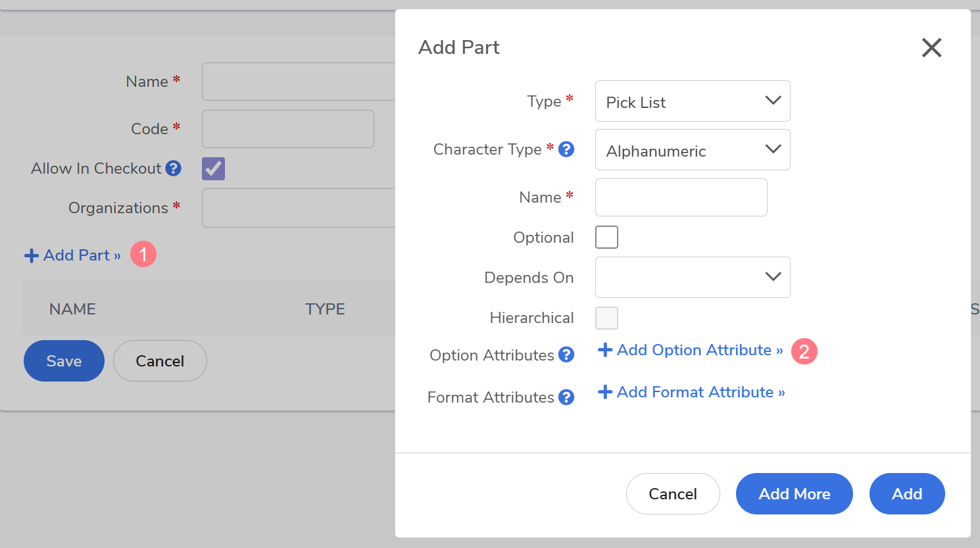Viewport: 980px width, 548px height.
Task: Open the Type dropdown showing Pick List
Action: tap(692, 101)
